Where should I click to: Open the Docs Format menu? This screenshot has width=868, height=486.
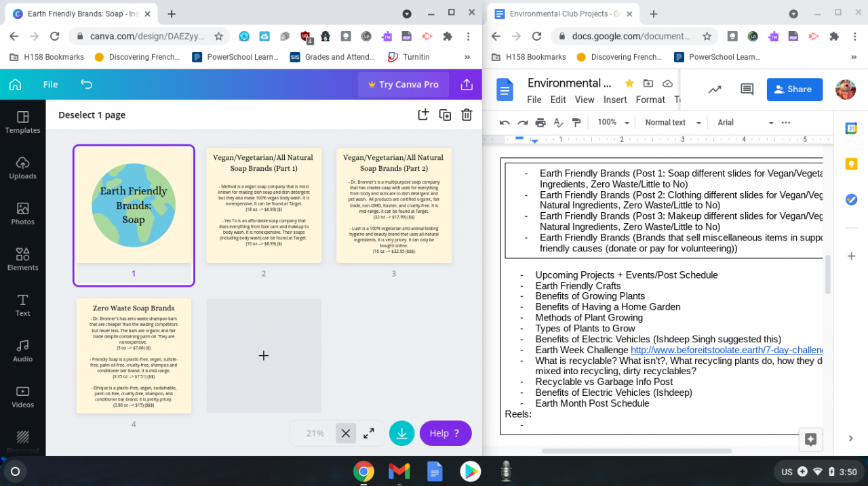click(x=650, y=100)
